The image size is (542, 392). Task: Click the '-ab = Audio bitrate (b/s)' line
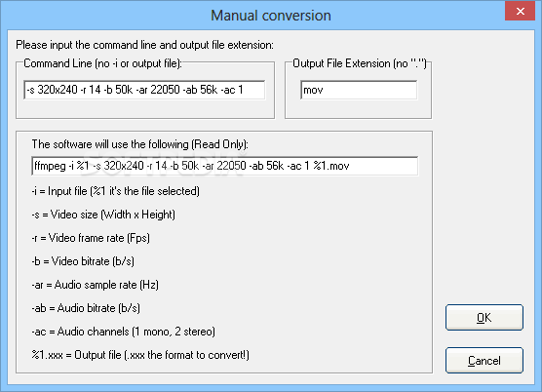click(x=86, y=308)
